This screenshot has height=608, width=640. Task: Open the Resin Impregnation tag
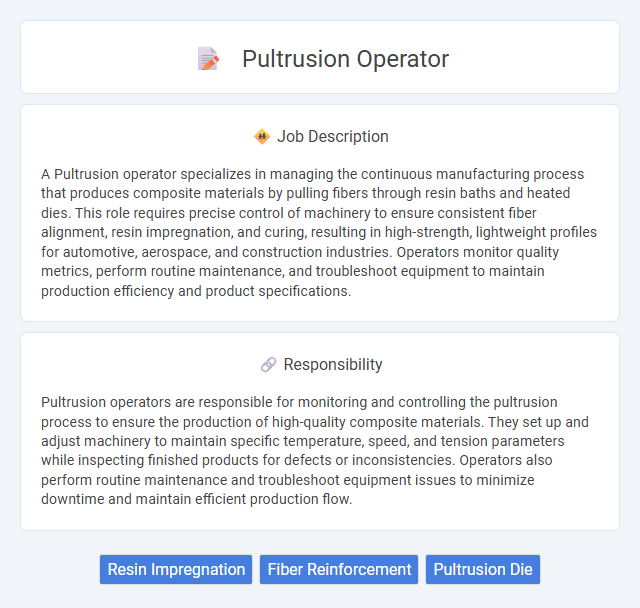click(176, 569)
